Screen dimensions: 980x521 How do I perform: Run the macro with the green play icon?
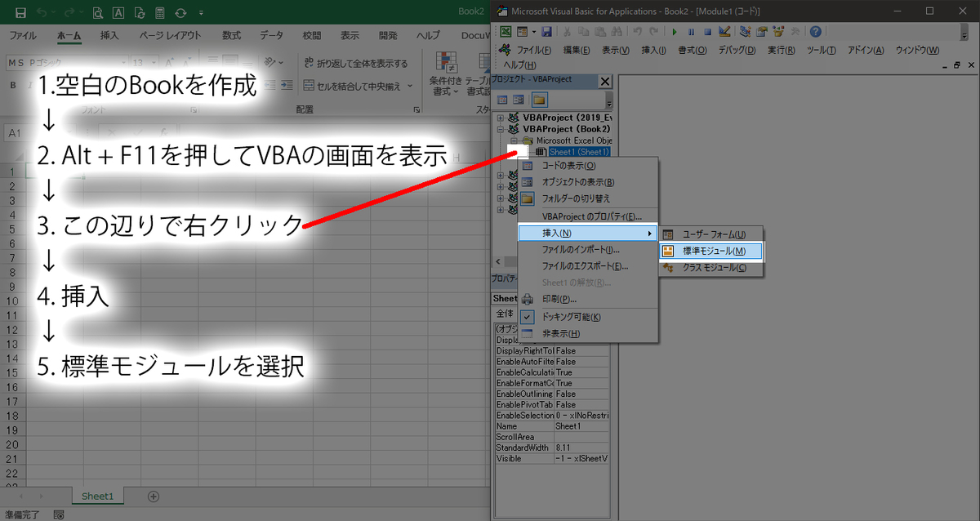coord(675,32)
